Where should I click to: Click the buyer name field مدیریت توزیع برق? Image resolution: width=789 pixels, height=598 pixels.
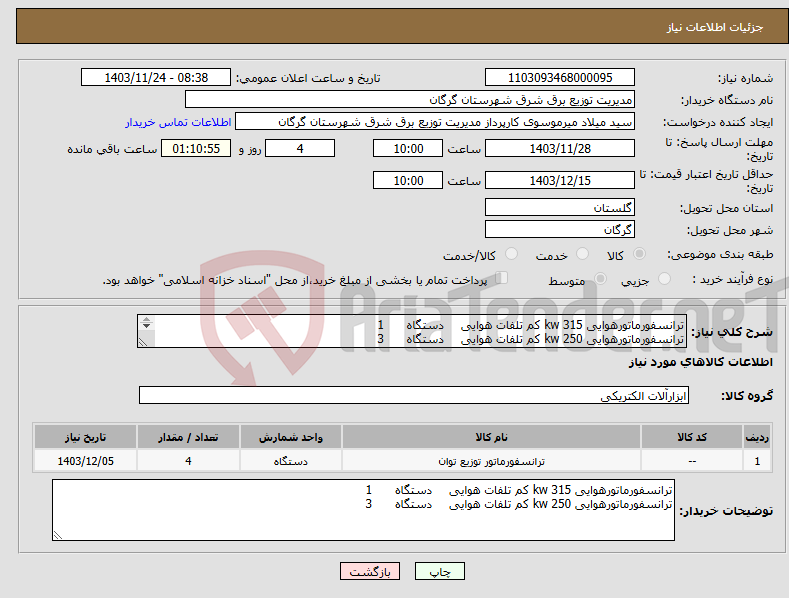(410, 100)
